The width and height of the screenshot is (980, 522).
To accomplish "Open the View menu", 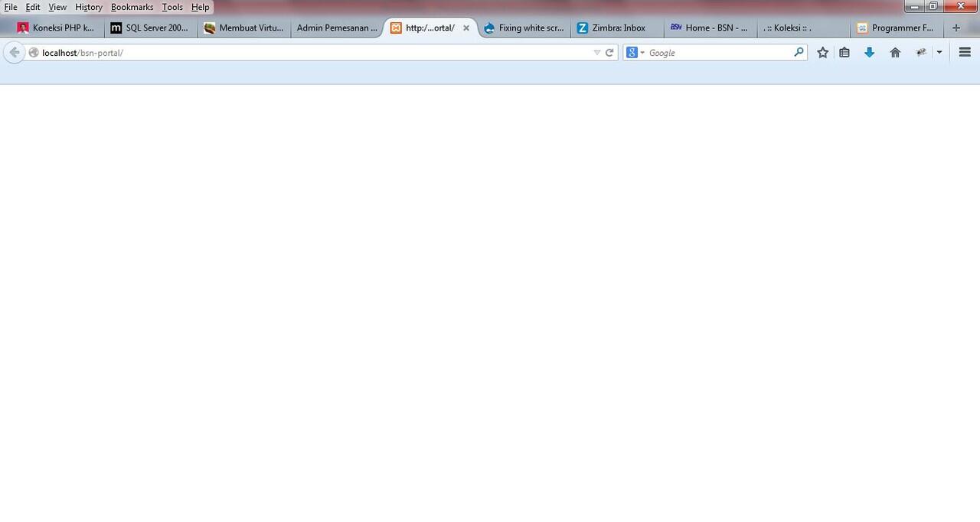I will (x=57, y=7).
